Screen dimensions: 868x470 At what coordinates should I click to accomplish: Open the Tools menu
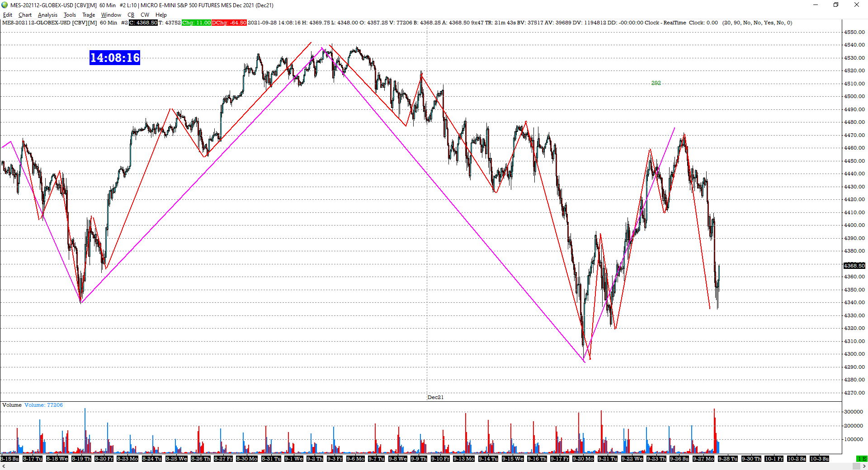point(70,15)
